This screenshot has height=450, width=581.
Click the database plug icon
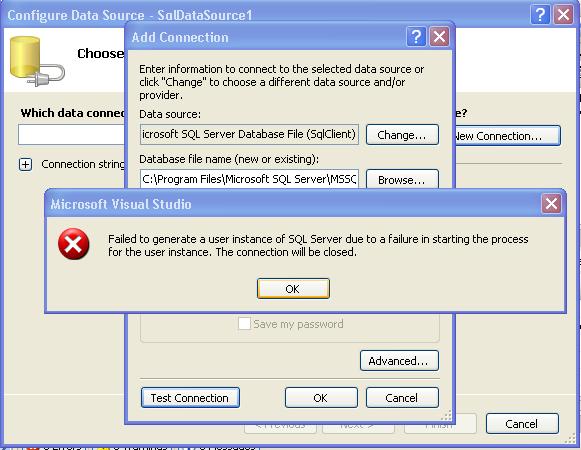pos(37,62)
